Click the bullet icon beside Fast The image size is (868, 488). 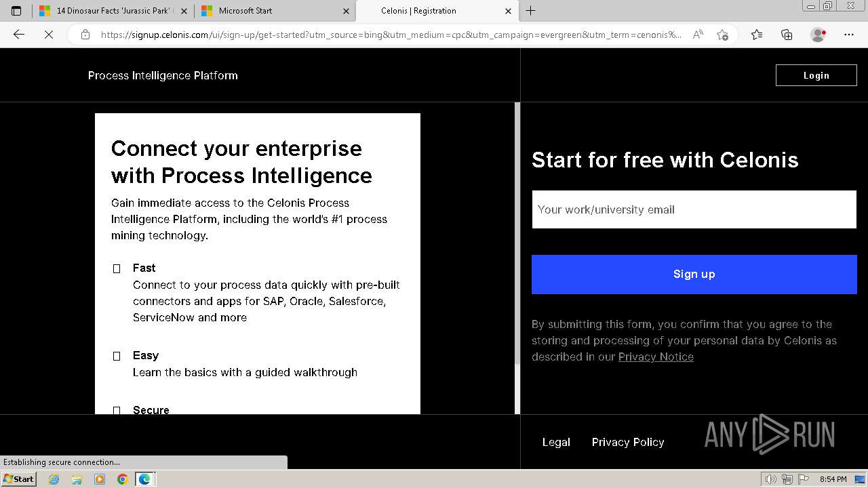pos(117,269)
